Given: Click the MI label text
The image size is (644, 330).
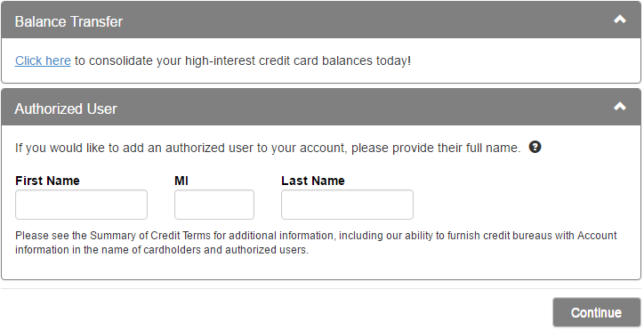Looking at the screenshot, I should (181, 181).
